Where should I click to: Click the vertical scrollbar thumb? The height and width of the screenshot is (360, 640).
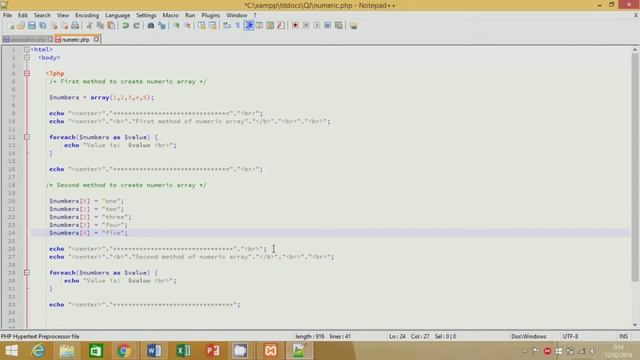635,167
